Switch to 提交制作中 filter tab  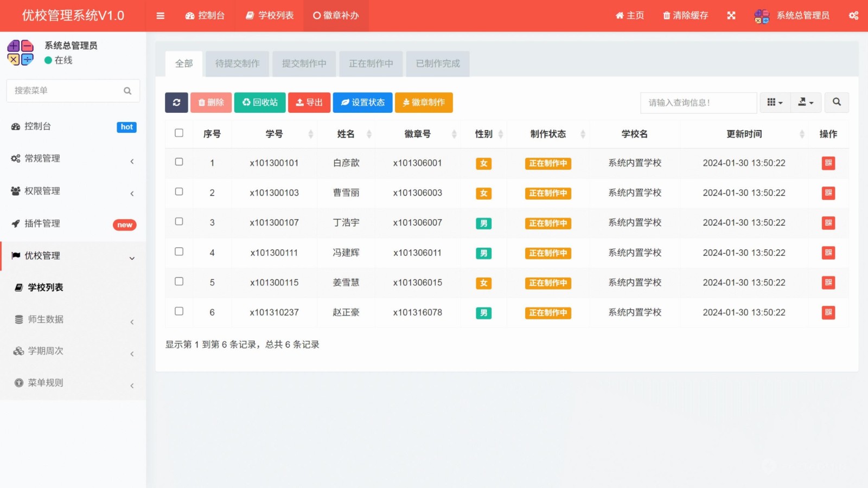click(x=304, y=64)
